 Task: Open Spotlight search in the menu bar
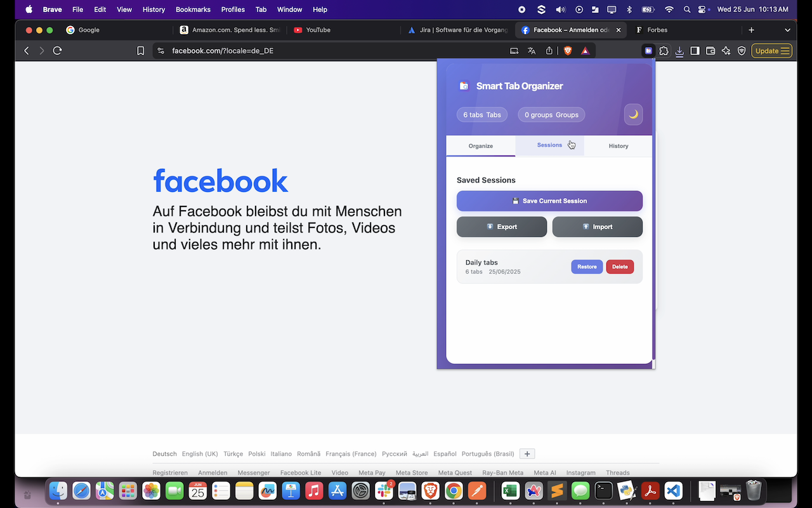[687, 10]
